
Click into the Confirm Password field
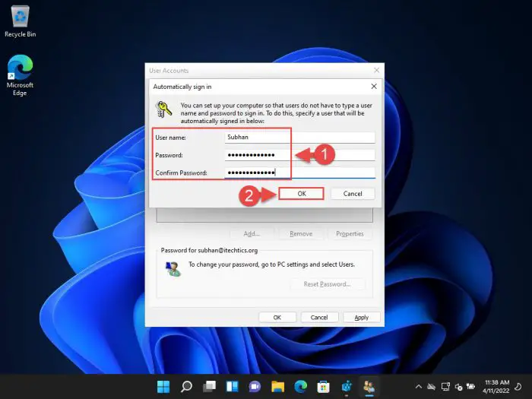pos(299,173)
